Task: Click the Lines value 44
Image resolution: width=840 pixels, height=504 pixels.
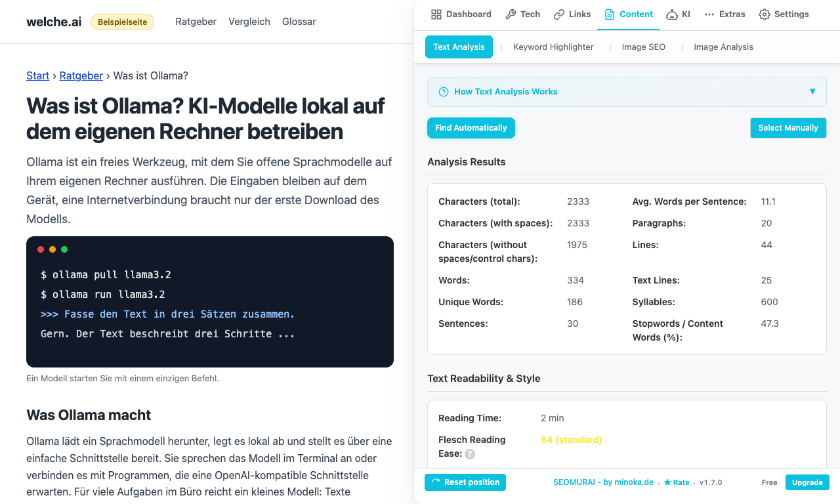Action: [766, 245]
